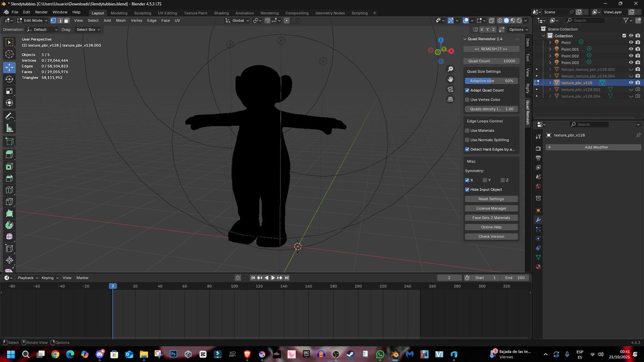Click the Add Modifier button
Screen dimensions: 644x362
coord(593,147)
